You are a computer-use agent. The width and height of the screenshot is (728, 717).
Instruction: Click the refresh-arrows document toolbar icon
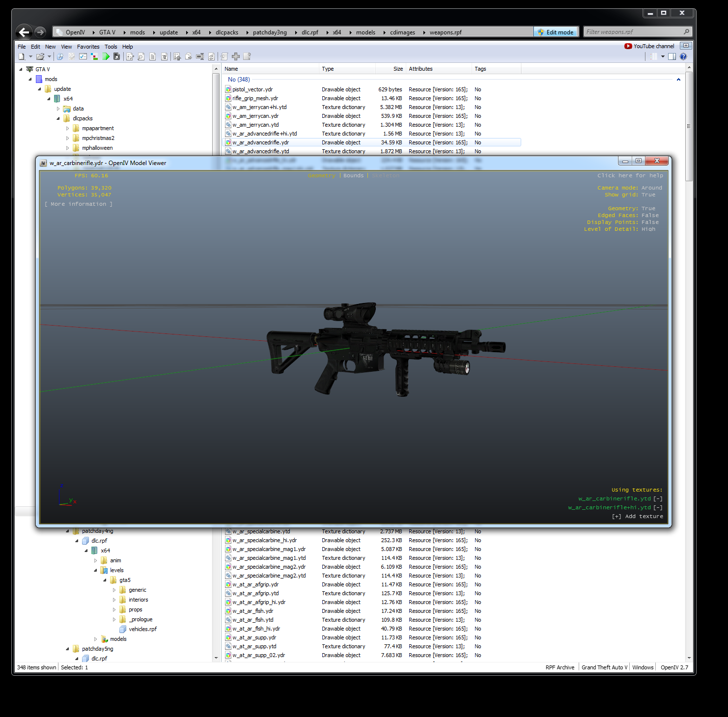212,56
